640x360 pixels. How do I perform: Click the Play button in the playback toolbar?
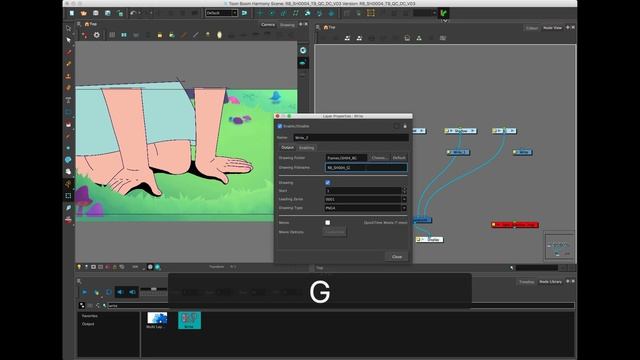84,292
